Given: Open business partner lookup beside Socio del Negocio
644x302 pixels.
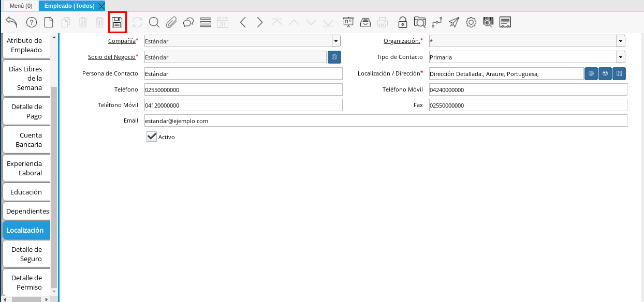Looking at the screenshot, I should (334, 57).
